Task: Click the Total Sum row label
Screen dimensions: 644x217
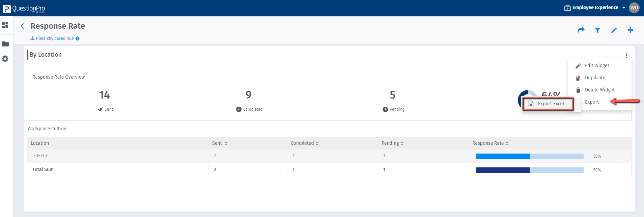Action: [x=43, y=169]
